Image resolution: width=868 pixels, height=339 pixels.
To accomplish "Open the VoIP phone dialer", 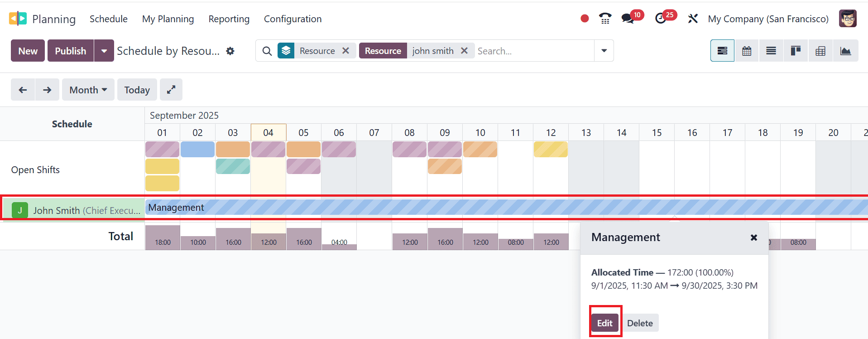I will (x=605, y=19).
